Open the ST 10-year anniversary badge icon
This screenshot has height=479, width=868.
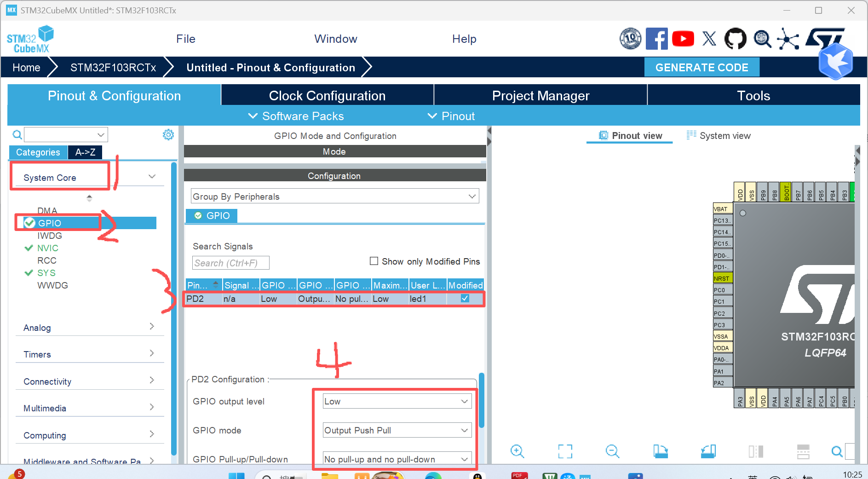click(630, 39)
